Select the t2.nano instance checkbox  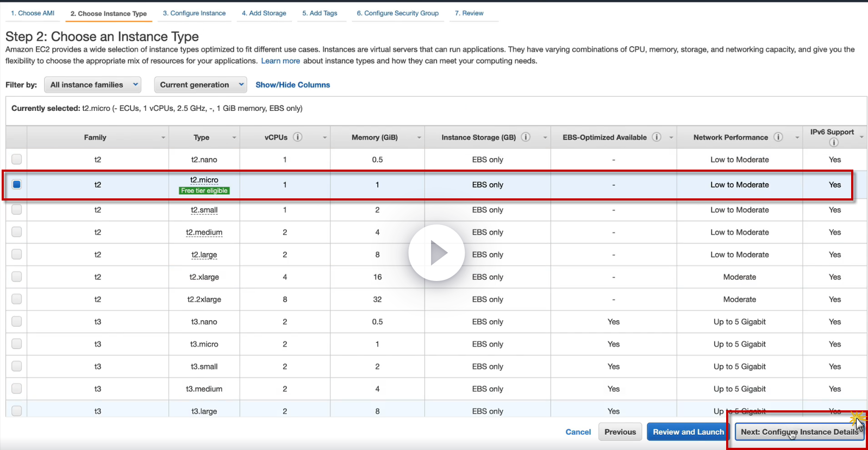(x=17, y=159)
